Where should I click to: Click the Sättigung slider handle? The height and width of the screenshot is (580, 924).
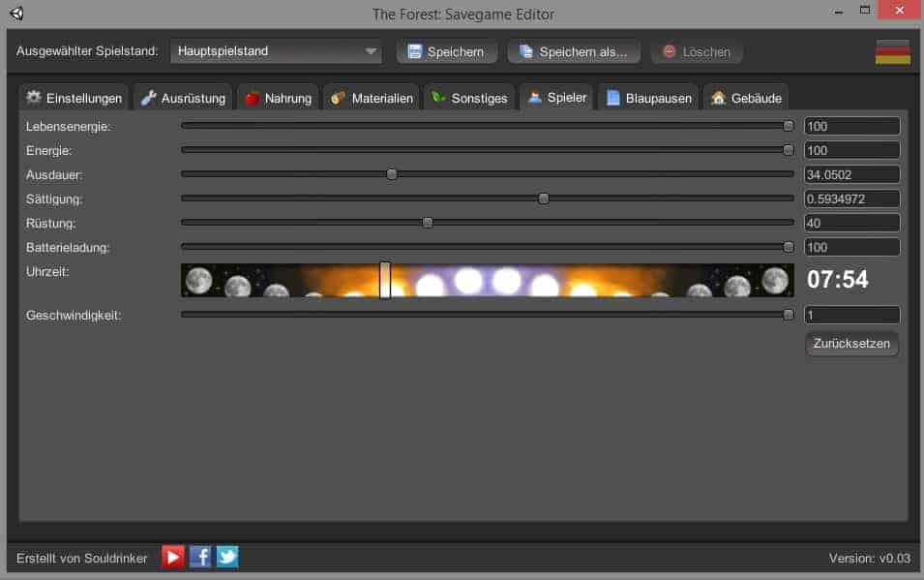[544, 198]
